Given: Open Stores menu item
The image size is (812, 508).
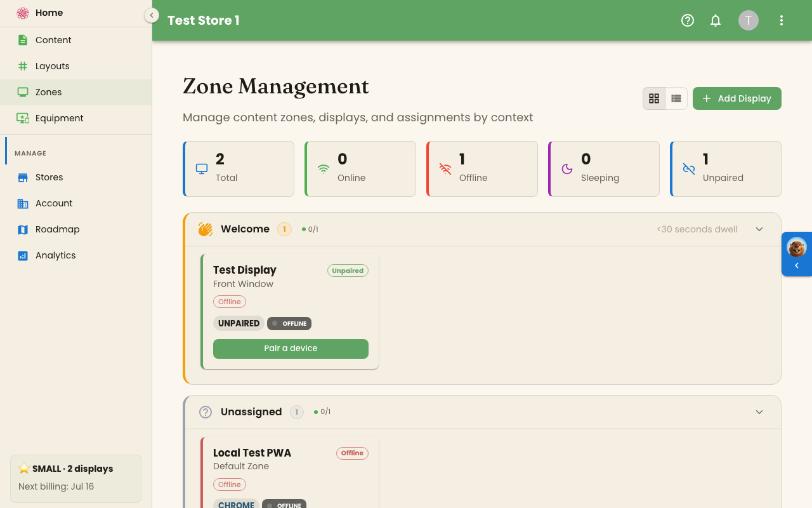Looking at the screenshot, I should pyautogui.click(x=76, y=177).
